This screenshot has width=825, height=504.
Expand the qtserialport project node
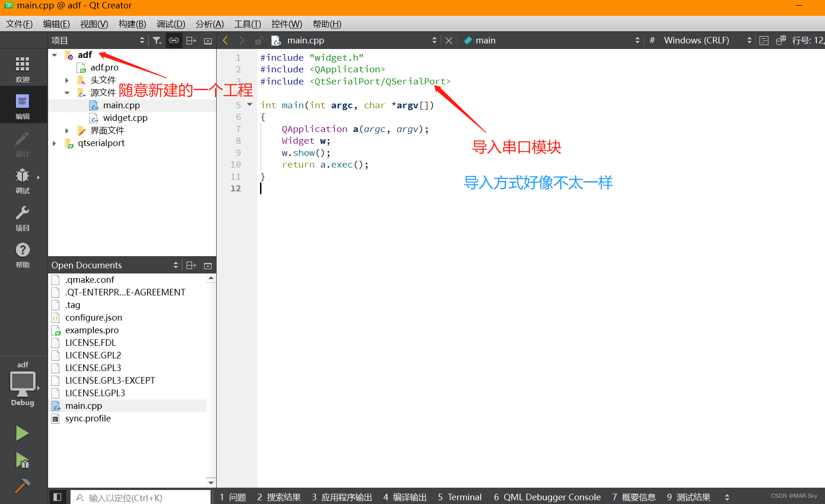click(x=55, y=143)
